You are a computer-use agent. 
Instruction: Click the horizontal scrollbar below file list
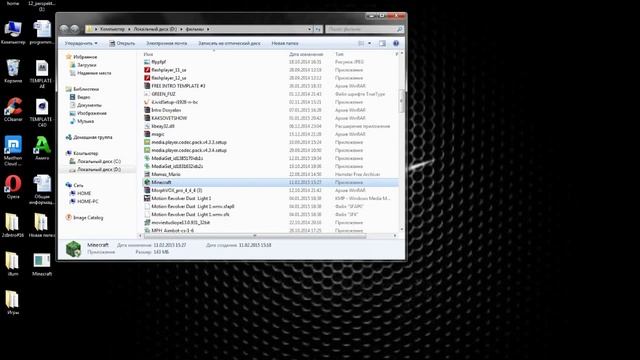point(255,236)
